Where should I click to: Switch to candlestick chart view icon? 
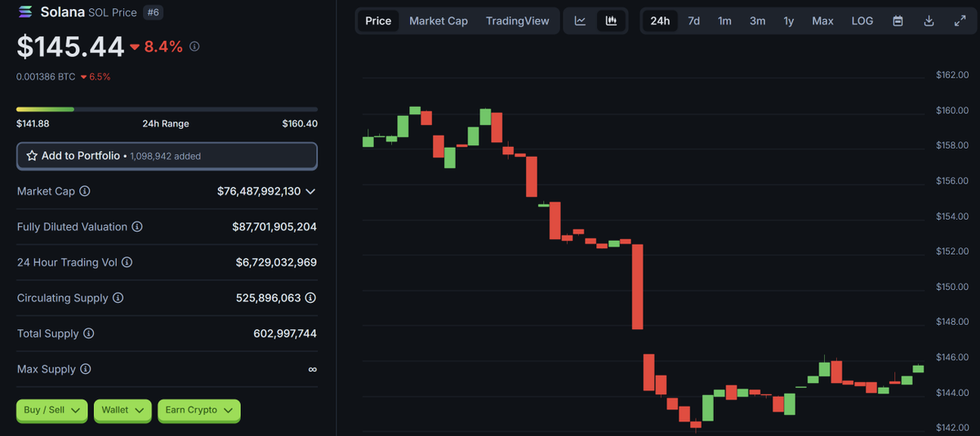coord(611,21)
